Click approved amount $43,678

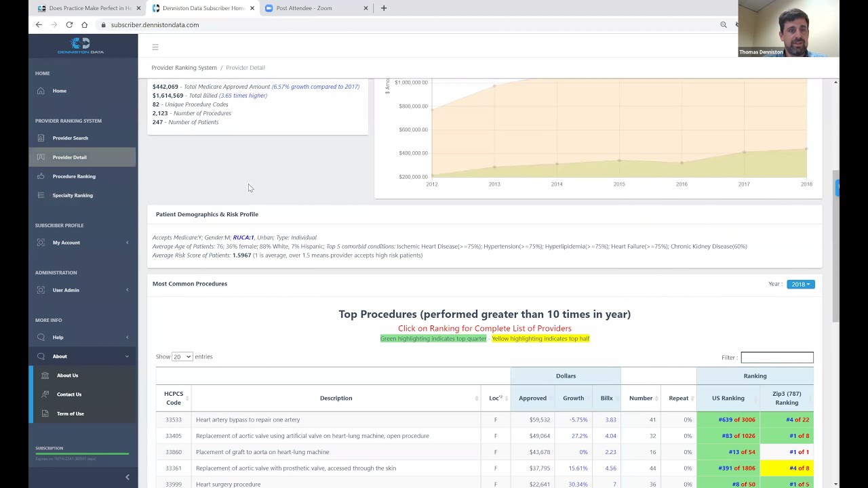click(540, 452)
